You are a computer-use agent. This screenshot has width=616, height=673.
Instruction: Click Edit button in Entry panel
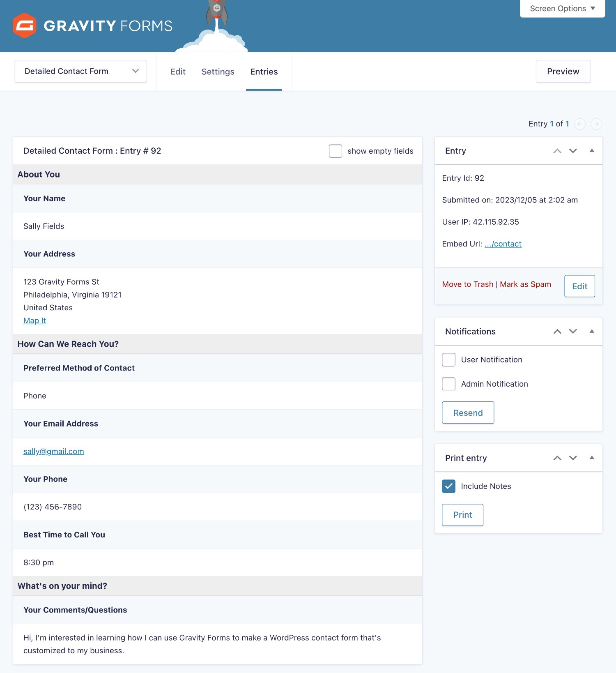coord(579,286)
